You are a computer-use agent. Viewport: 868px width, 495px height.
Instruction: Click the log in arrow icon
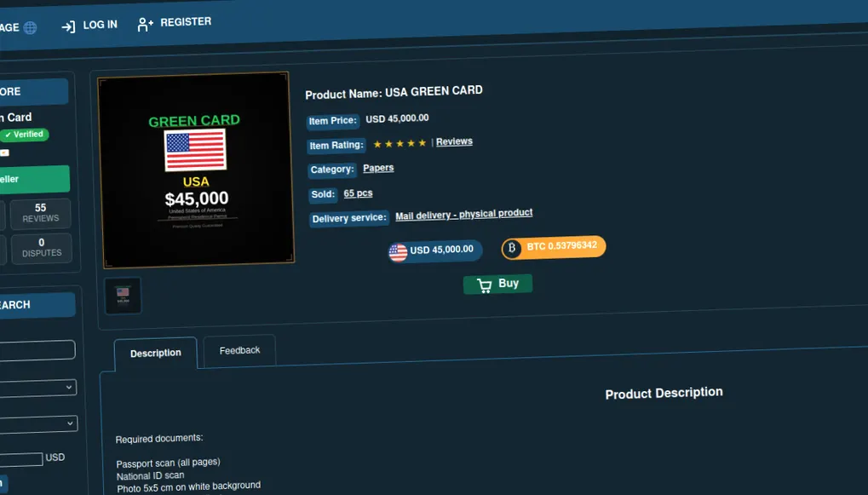pyautogui.click(x=68, y=26)
